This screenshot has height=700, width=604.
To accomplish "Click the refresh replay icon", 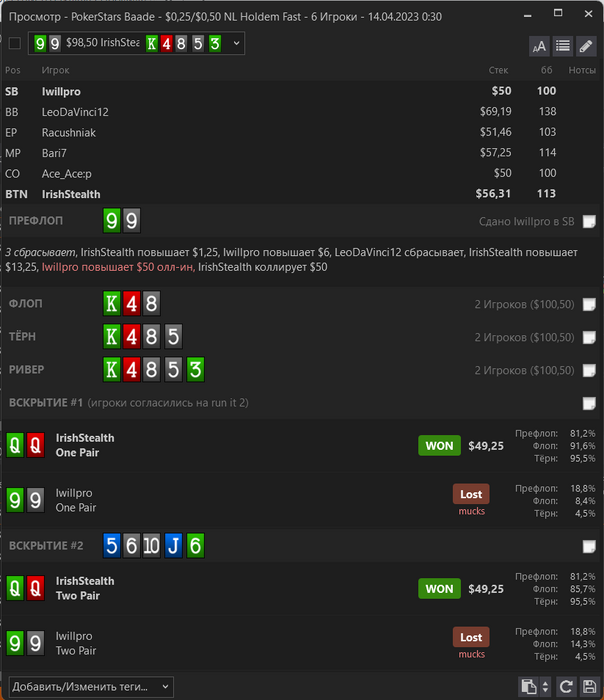I will point(567,686).
